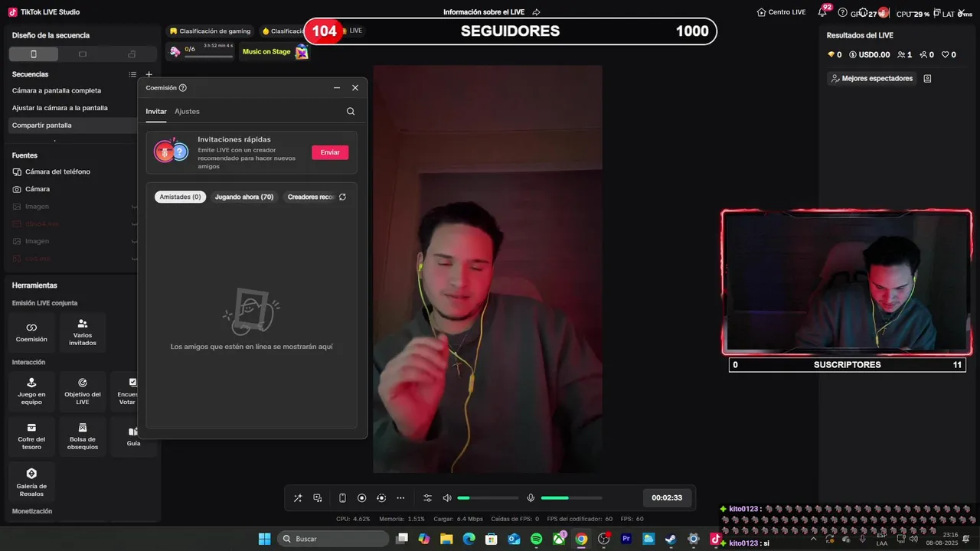Open more options ellipsis in control bar
Viewport: 980px width, 551px height.
[400, 498]
